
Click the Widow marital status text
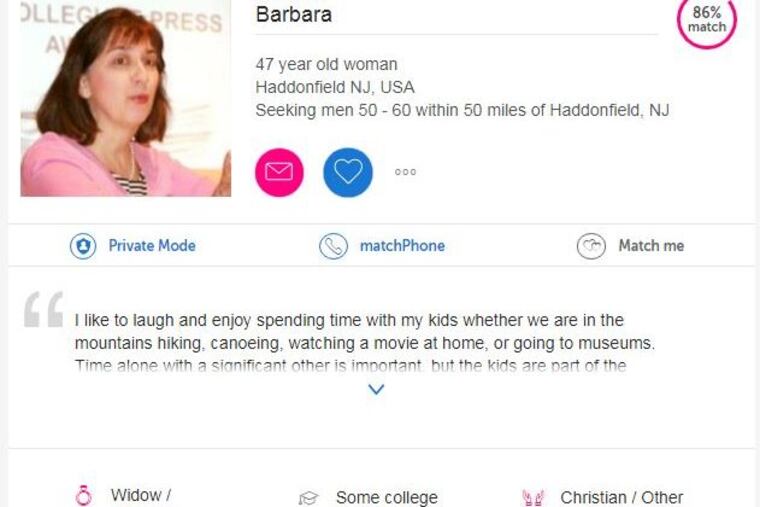pos(140,495)
